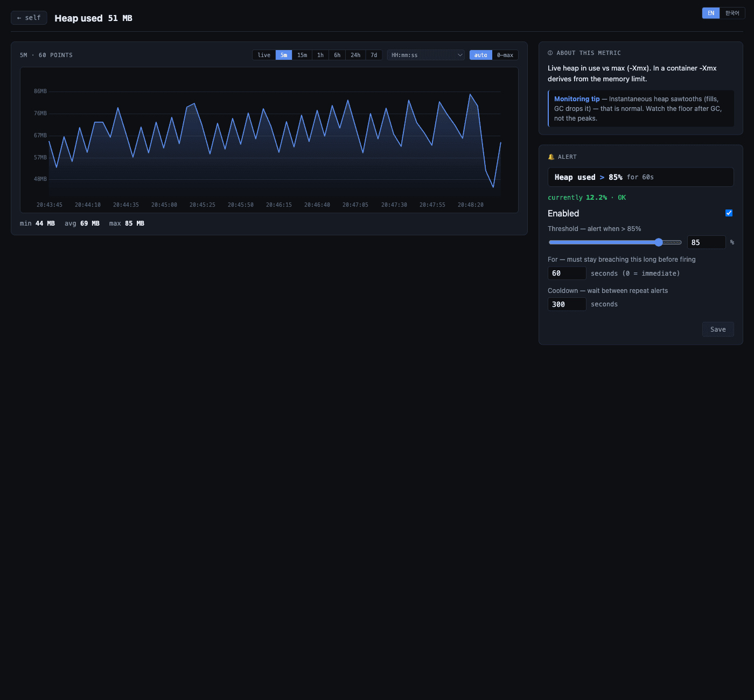Select the 15m time range
Viewport: 754px width, 700px height.
coord(302,55)
